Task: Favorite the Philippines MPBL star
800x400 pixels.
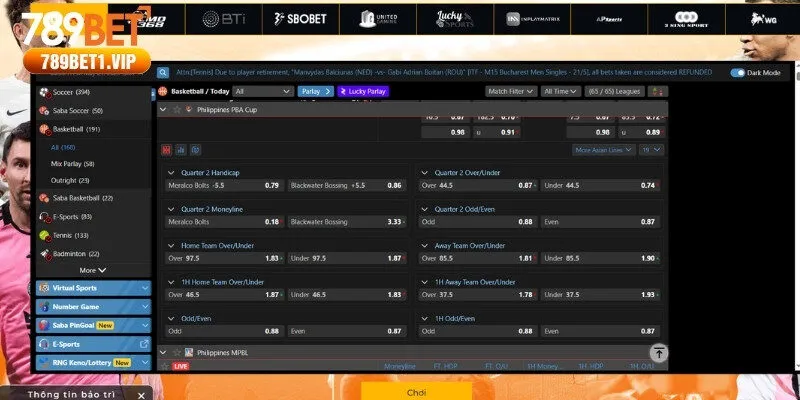Action: point(177,353)
